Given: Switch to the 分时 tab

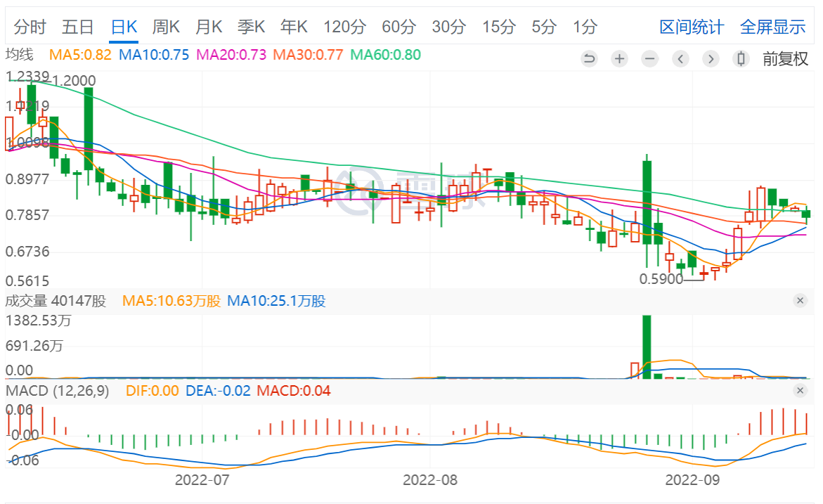Looking at the screenshot, I should coord(30,27).
